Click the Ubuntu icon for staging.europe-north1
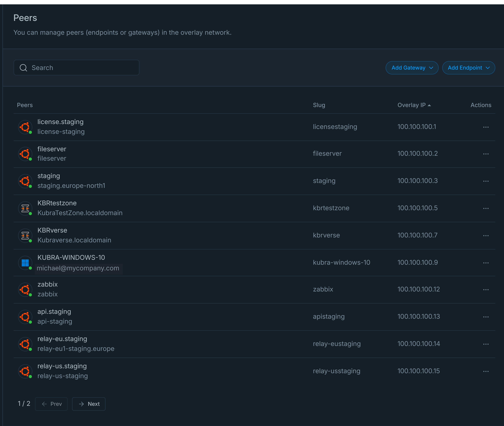Viewport: 504px width, 426px height. pos(25,181)
